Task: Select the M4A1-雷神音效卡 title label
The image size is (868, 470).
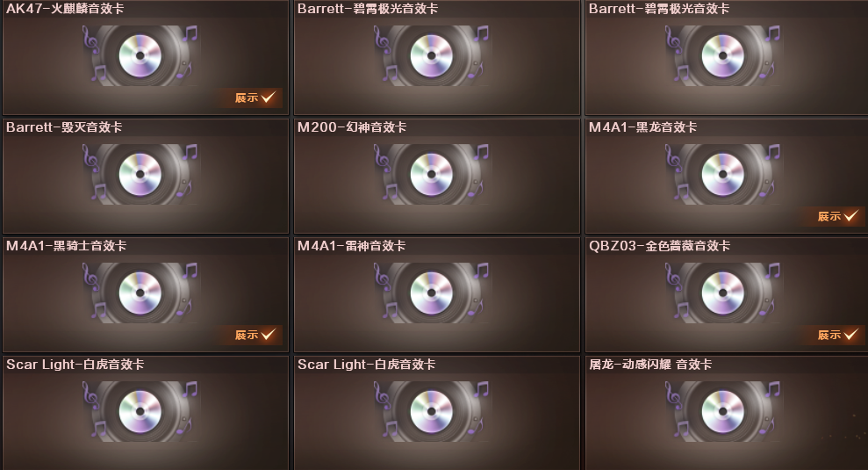Action: (x=352, y=246)
